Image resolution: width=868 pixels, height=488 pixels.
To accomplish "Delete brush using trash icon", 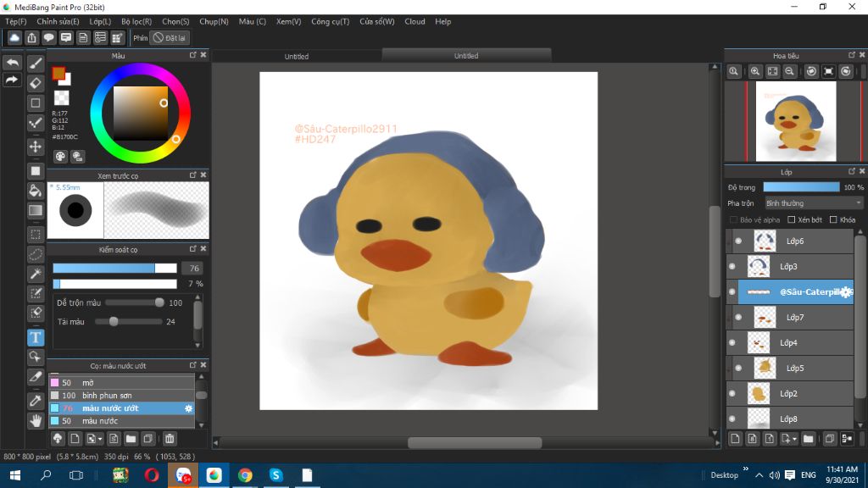I will click(170, 439).
